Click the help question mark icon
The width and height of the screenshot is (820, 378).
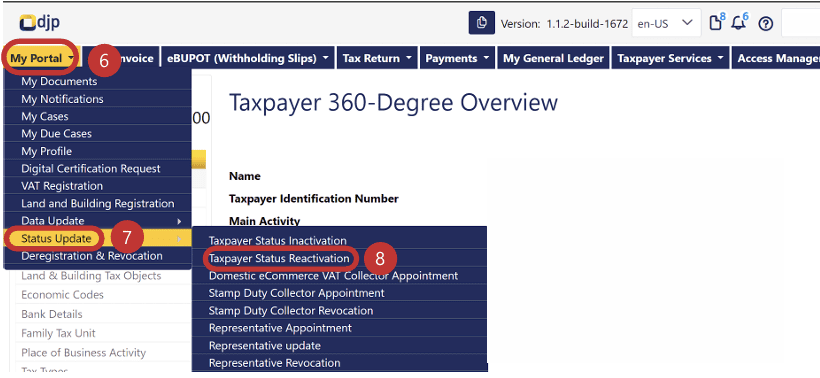coord(766,24)
